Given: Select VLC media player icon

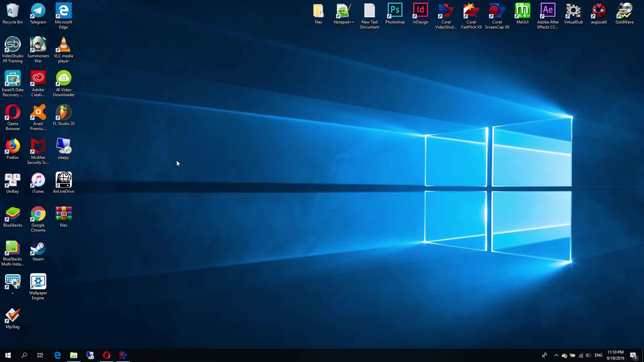Looking at the screenshot, I should [x=63, y=50].
